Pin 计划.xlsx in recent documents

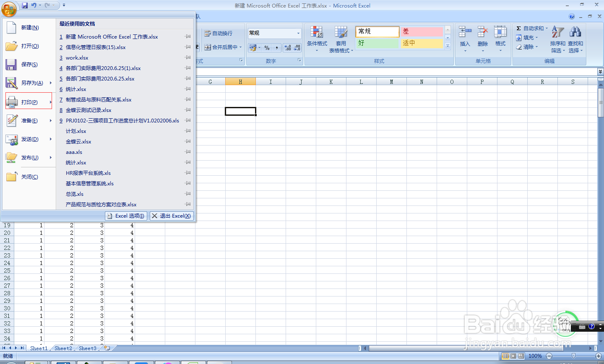pos(188,131)
